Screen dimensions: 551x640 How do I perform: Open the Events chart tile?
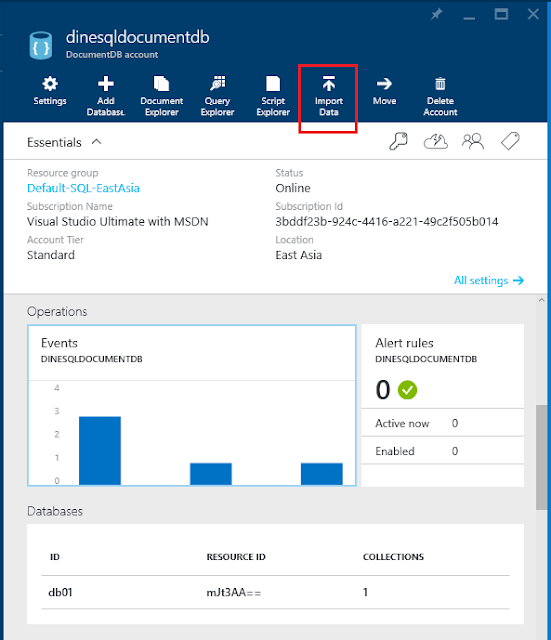pyautogui.click(x=192, y=405)
